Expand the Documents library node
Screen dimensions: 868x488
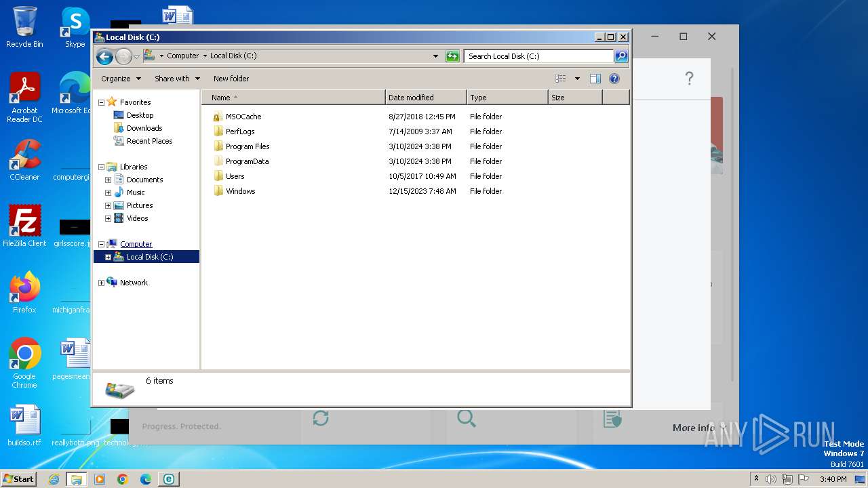point(108,180)
